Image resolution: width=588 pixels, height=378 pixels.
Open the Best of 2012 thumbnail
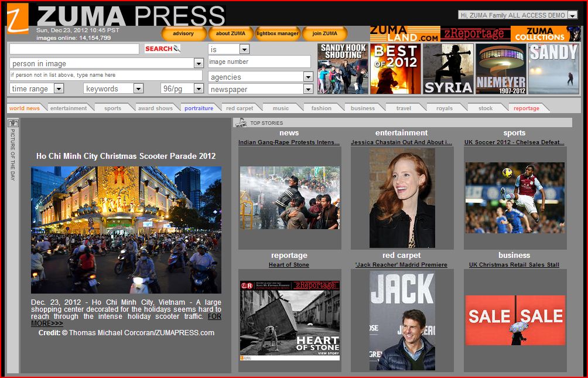(396, 69)
